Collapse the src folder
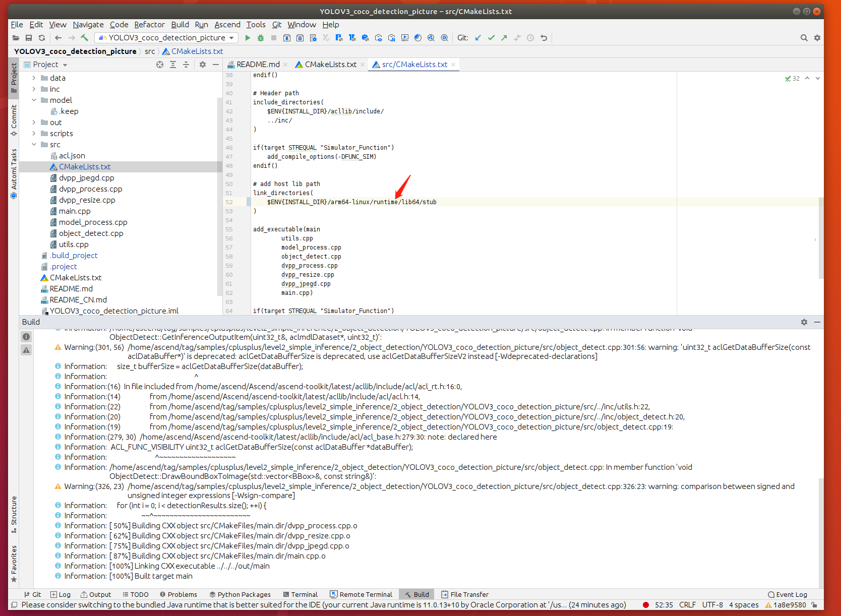 pos(34,145)
